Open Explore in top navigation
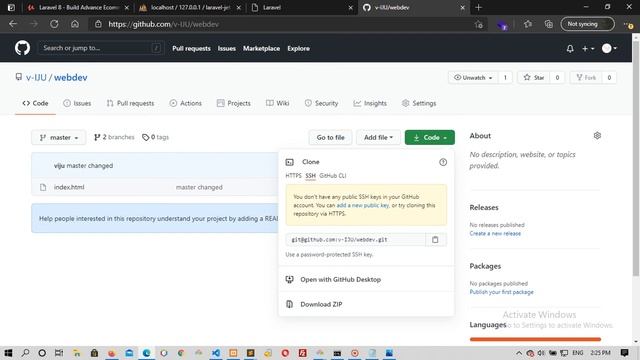Image resolution: width=640 pixels, height=360 pixels. [x=298, y=49]
